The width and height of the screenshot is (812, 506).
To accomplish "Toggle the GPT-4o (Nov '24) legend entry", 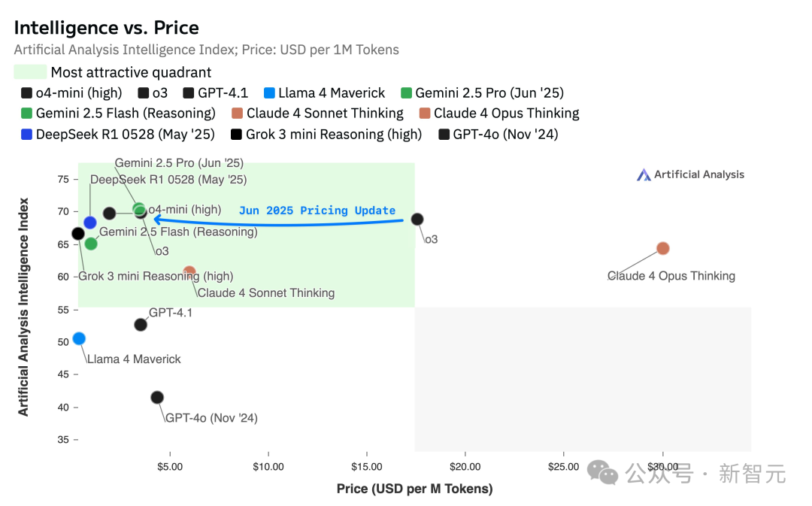I will click(x=498, y=134).
